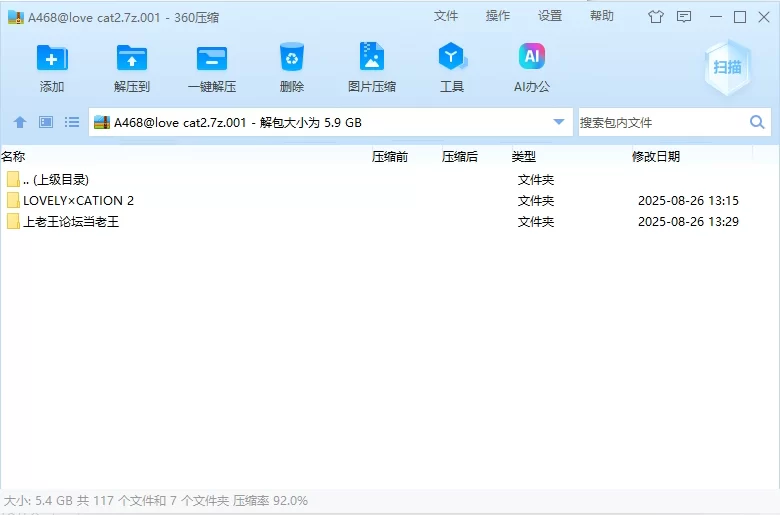Image resolution: width=780 pixels, height=515 pixels.
Task: Click the 添加 (Add) toolbar icon
Action: click(x=52, y=58)
